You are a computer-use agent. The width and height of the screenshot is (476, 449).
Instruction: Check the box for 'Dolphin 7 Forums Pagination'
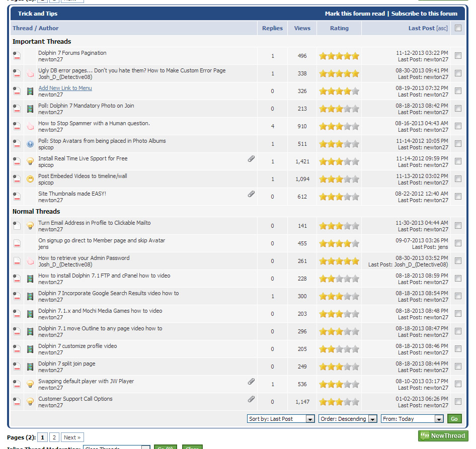pyautogui.click(x=458, y=55)
